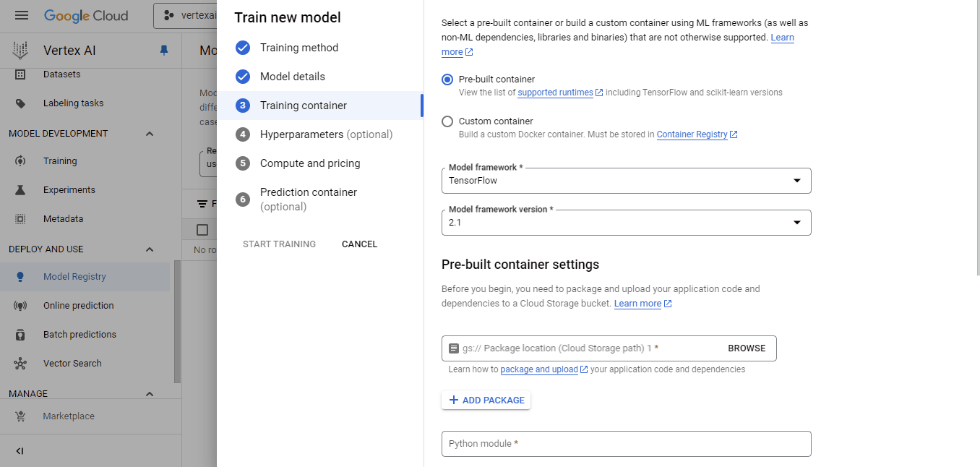Open the package and upload link
The height and width of the screenshot is (467, 980).
point(539,369)
